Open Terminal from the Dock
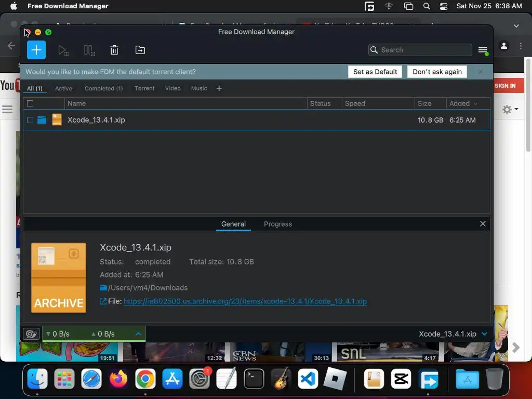The height and width of the screenshot is (399, 532). pos(254,379)
